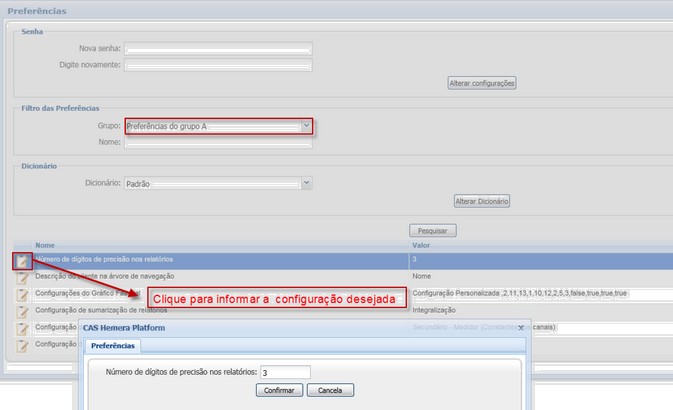The image size is (673, 410).
Task: Click the precision digits input in dialog
Action: (285, 372)
